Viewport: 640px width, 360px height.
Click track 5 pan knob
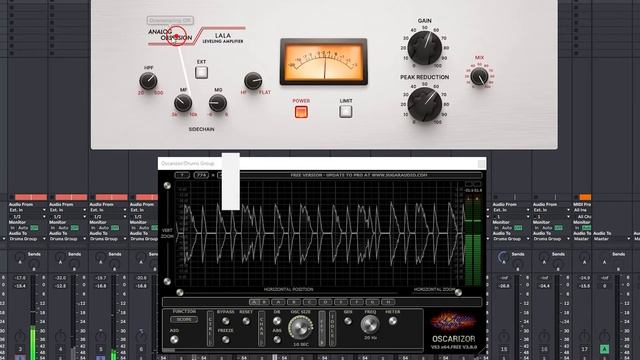[x=100, y=337]
